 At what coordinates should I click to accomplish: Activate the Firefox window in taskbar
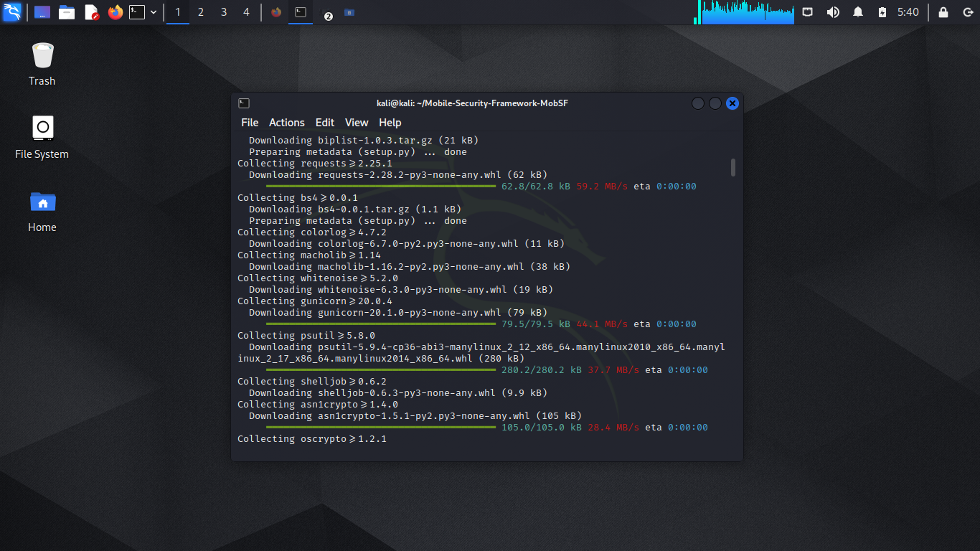[x=276, y=12]
